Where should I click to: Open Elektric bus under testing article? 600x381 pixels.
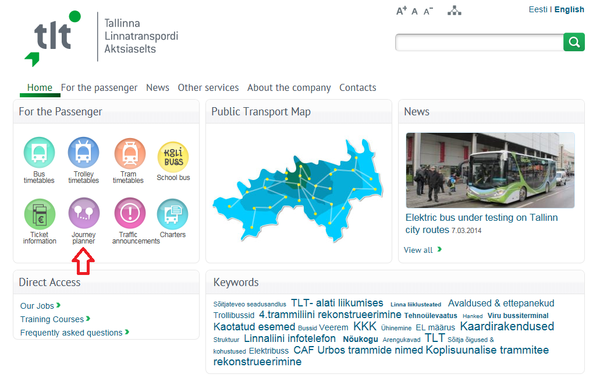[x=482, y=223]
